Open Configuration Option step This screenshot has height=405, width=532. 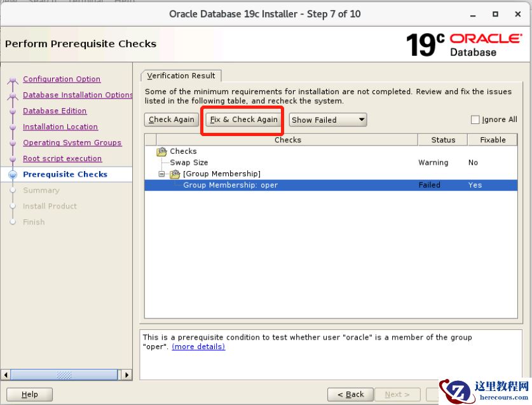(x=62, y=79)
